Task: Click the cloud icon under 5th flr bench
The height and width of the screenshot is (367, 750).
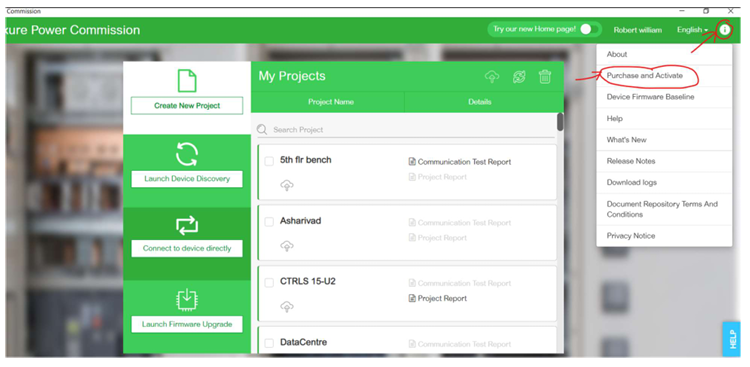Action: point(287,186)
